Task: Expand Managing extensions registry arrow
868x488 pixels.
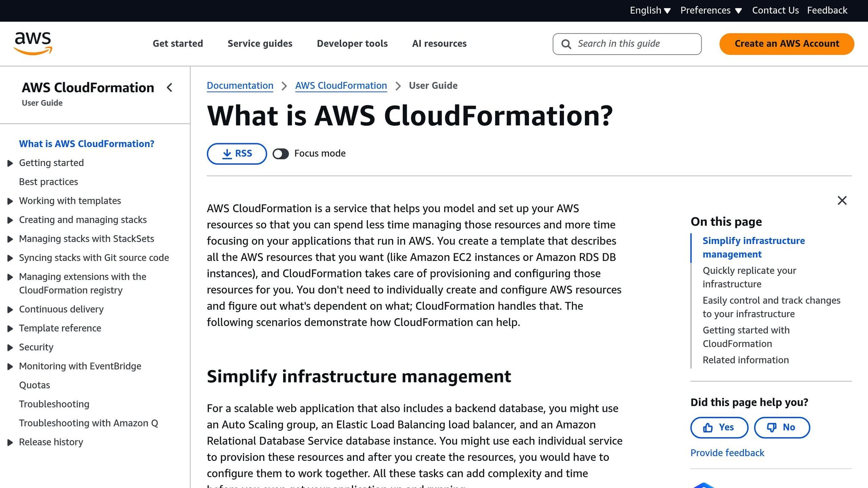Action: coord(10,277)
